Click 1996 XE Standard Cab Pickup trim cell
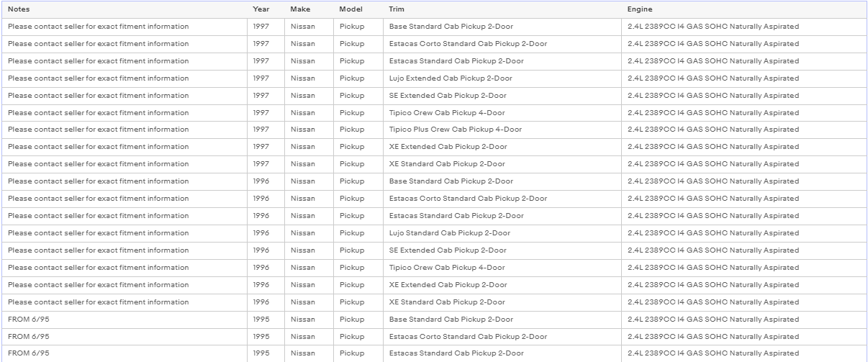Image resolution: width=868 pixels, height=362 pixels. click(x=502, y=302)
